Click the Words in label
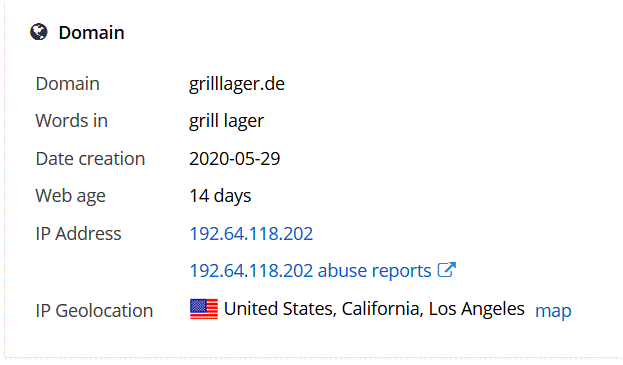623x365 pixels. tap(72, 121)
